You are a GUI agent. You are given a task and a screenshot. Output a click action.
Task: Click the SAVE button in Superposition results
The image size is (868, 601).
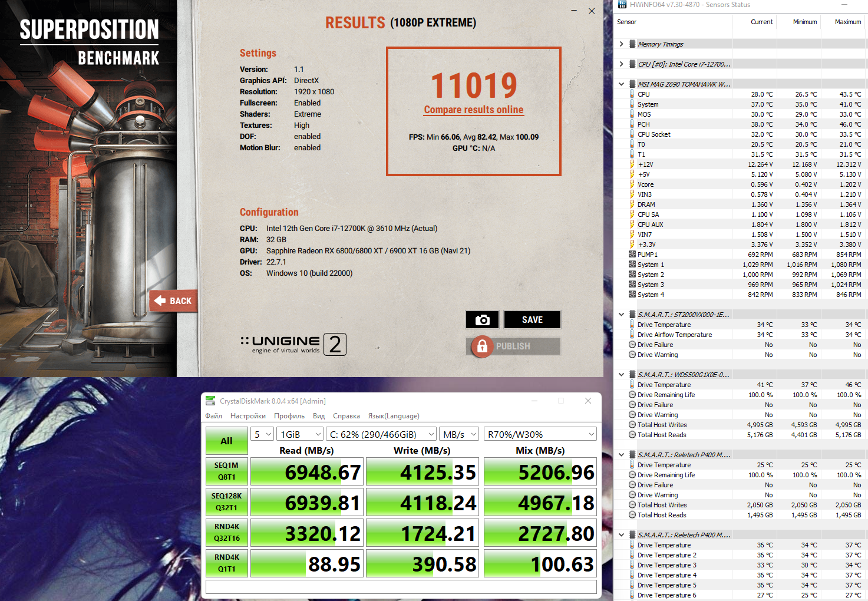[532, 319]
